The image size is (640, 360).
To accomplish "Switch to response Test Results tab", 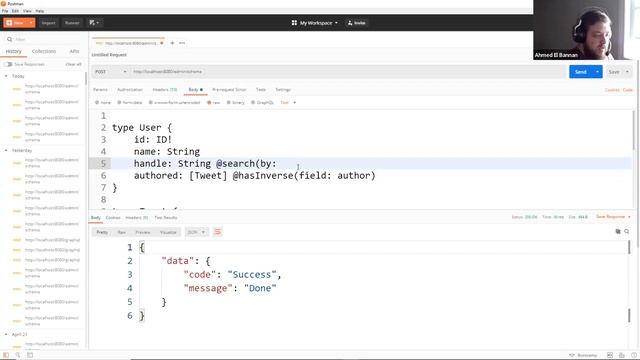I will coord(166,218).
